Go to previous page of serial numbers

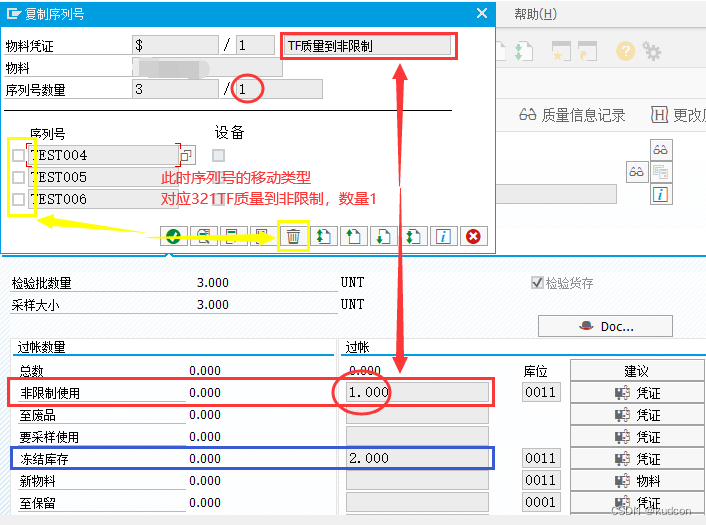coord(353,236)
